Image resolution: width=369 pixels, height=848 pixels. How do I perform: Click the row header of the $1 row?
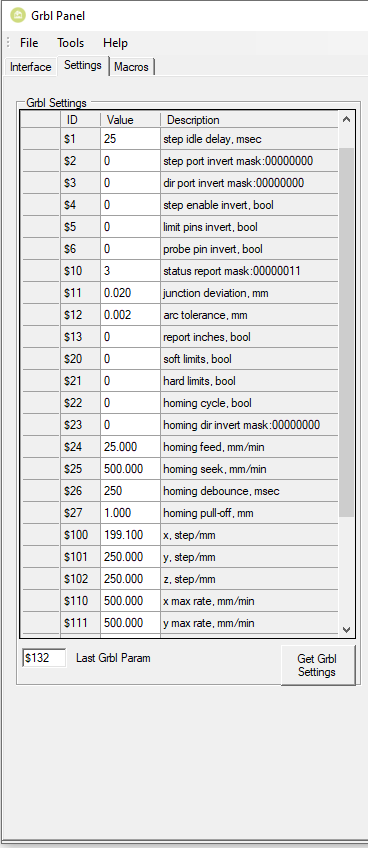[41, 139]
